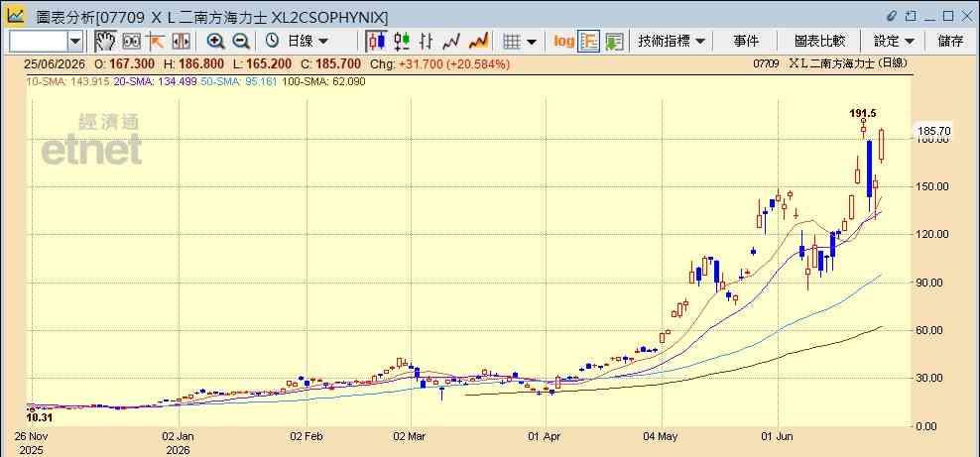Open the stock code dropdown arrow
Viewport: 980px width, 457px height.
(75, 42)
